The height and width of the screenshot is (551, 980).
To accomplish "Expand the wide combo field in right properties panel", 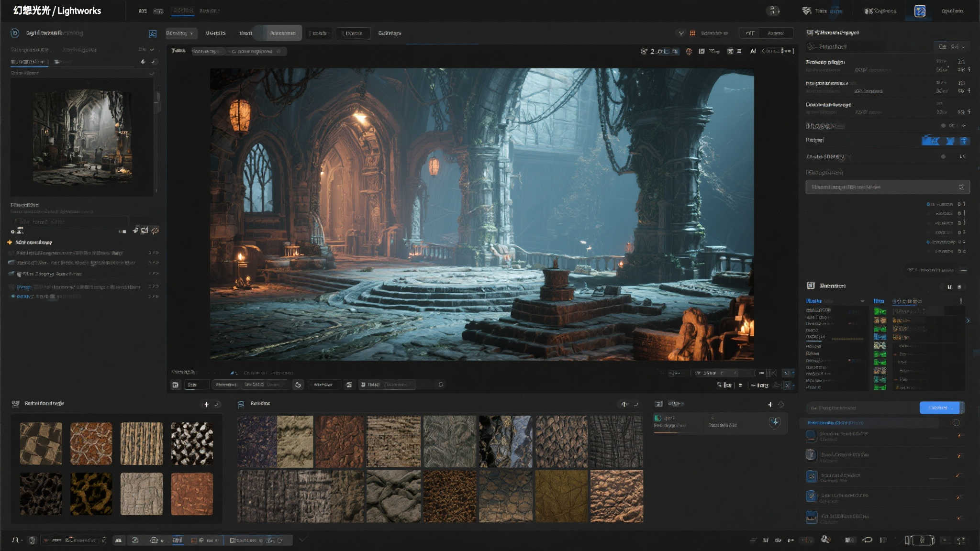I will click(887, 187).
